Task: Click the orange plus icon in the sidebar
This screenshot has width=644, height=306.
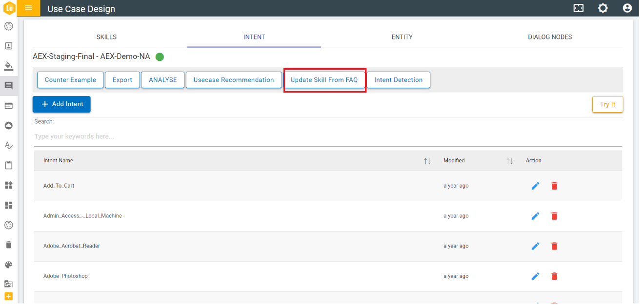Action: 8,296
